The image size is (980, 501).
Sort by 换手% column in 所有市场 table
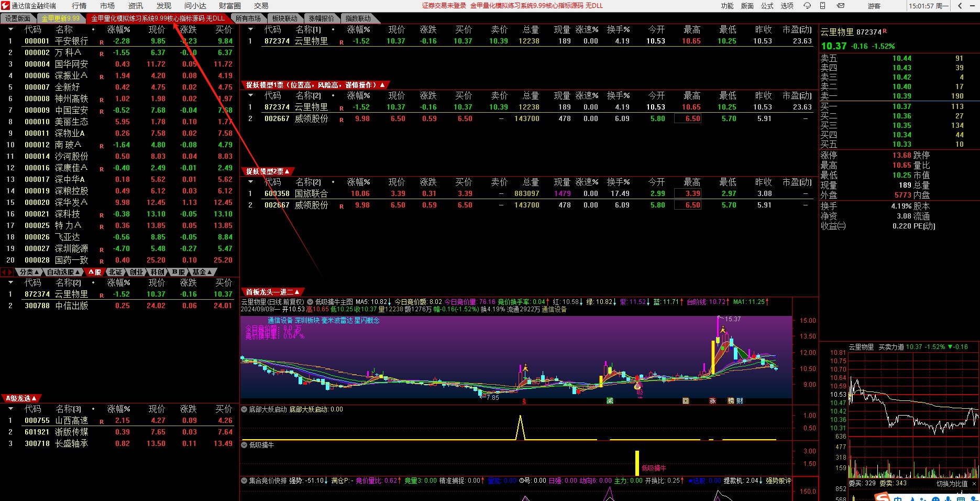(619, 30)
